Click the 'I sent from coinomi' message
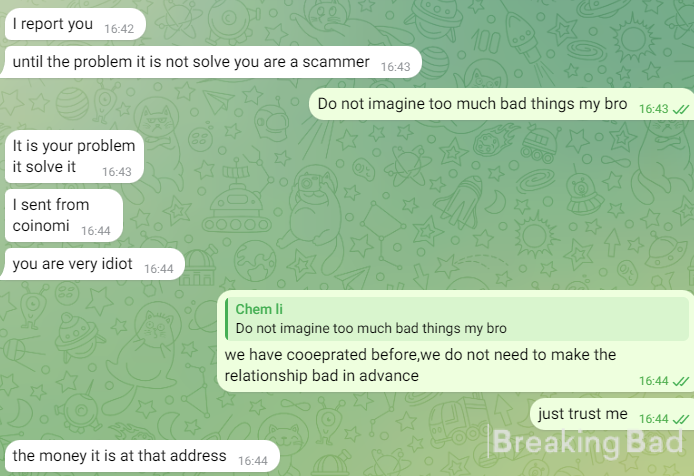The width and height of the screenshot is (694, 476). click(x=64, y=216)
